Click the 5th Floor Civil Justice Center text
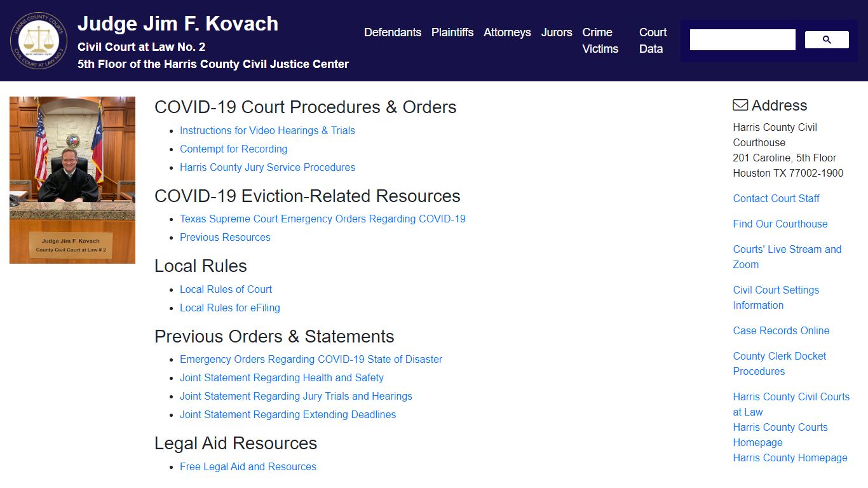 pyautogui.click(x=213, y=64)
